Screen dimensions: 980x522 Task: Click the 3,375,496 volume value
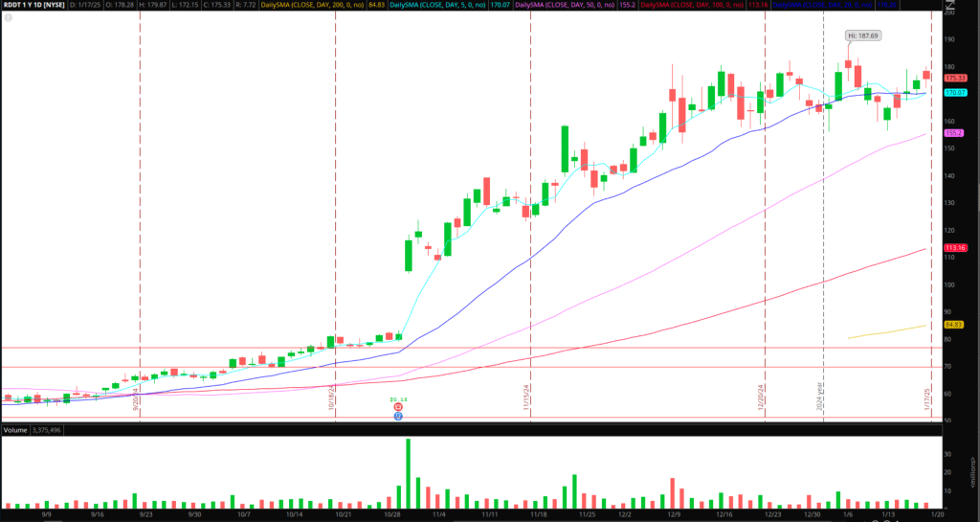click(46, 430)
